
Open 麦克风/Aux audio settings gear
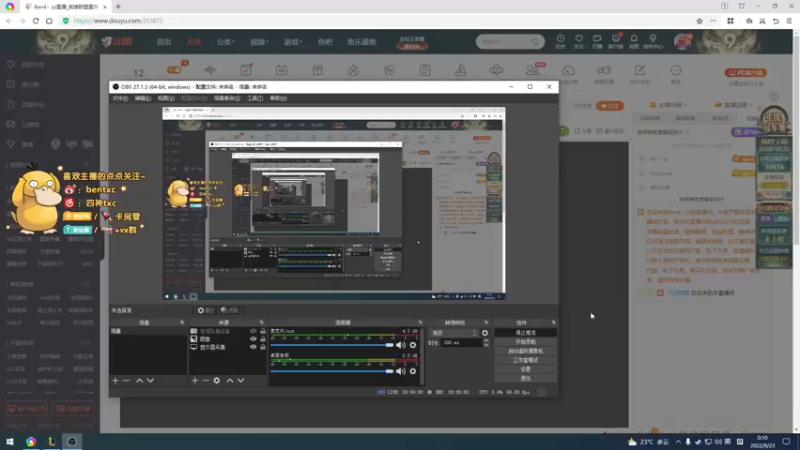(x=413, y=345)
